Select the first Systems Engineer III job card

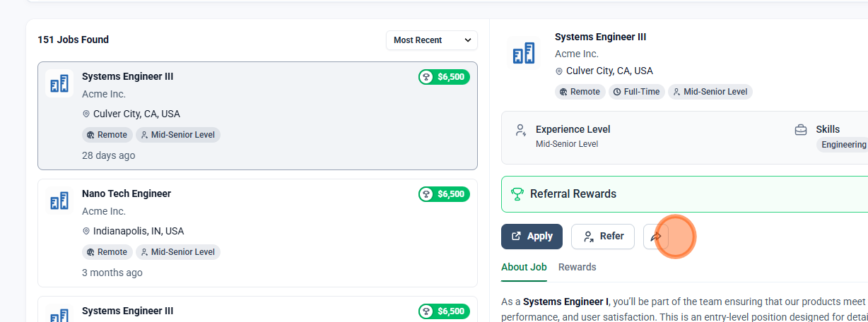(257, 116)
